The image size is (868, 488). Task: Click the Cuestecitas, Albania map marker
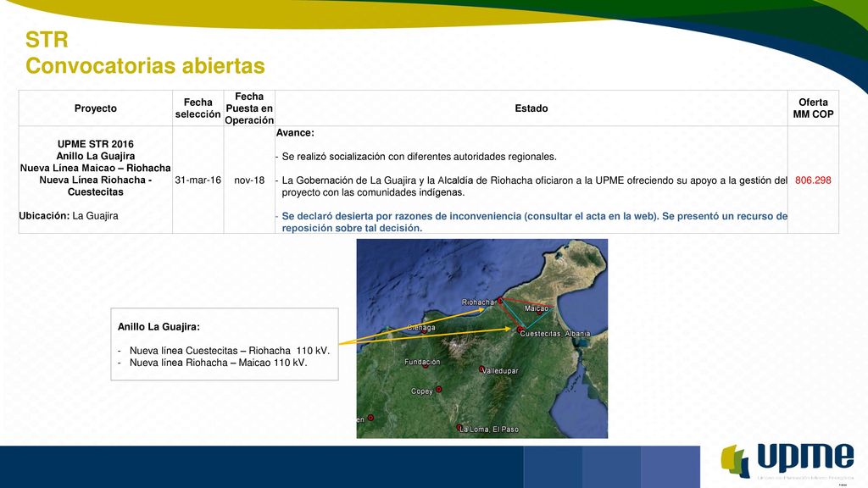pyautogui.click(x=520, y=330)
